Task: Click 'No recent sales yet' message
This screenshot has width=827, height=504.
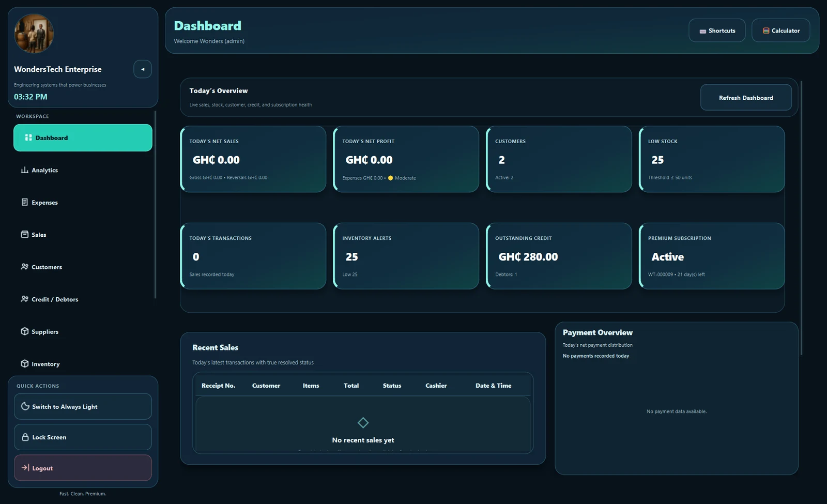Action: click(x=363, y=440)
